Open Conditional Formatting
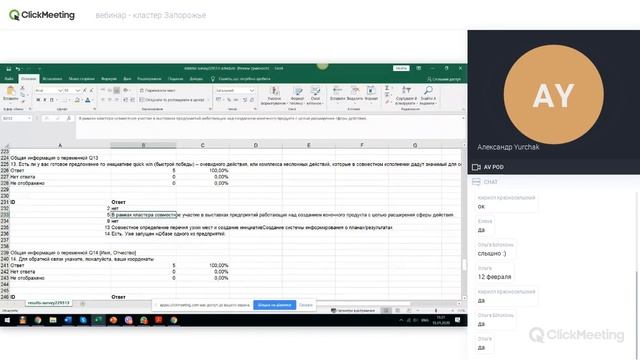The width and height of the screenshot is (640, 360). (274, 96)
